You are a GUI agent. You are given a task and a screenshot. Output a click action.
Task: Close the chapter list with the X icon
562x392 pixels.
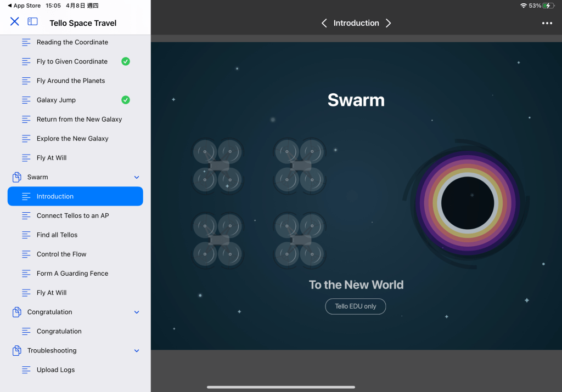(x=15, y=21)
